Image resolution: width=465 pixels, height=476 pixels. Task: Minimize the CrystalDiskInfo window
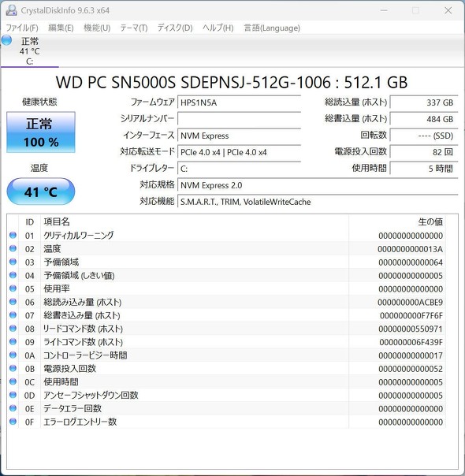pyautogui.click(x=384, y=10)
